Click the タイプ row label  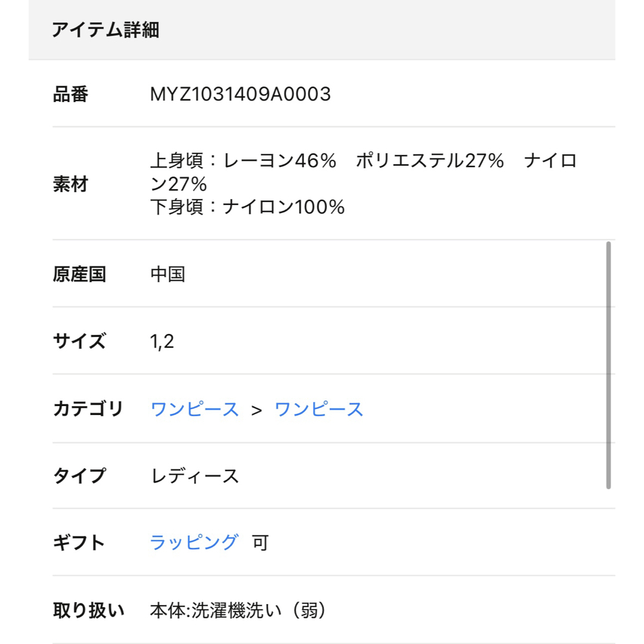(79, 476)
